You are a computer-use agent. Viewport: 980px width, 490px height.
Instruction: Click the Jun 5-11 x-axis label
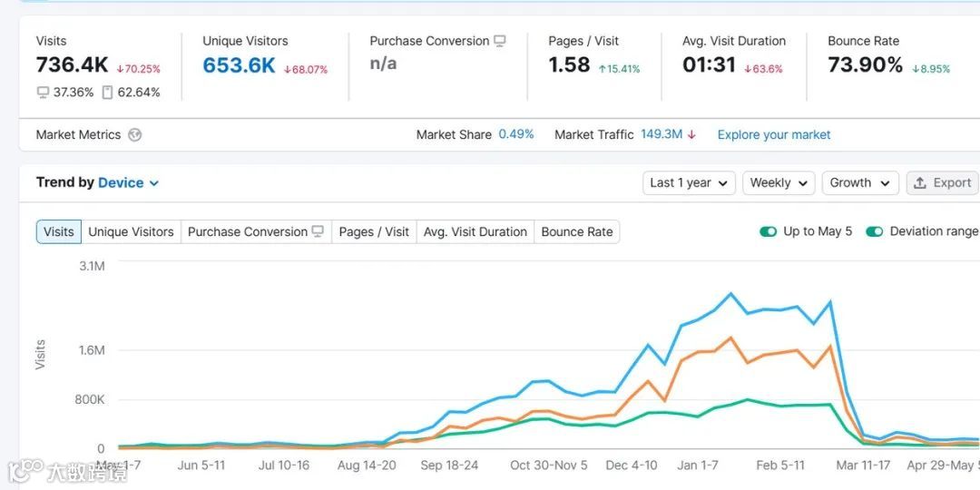click(201, 465)
